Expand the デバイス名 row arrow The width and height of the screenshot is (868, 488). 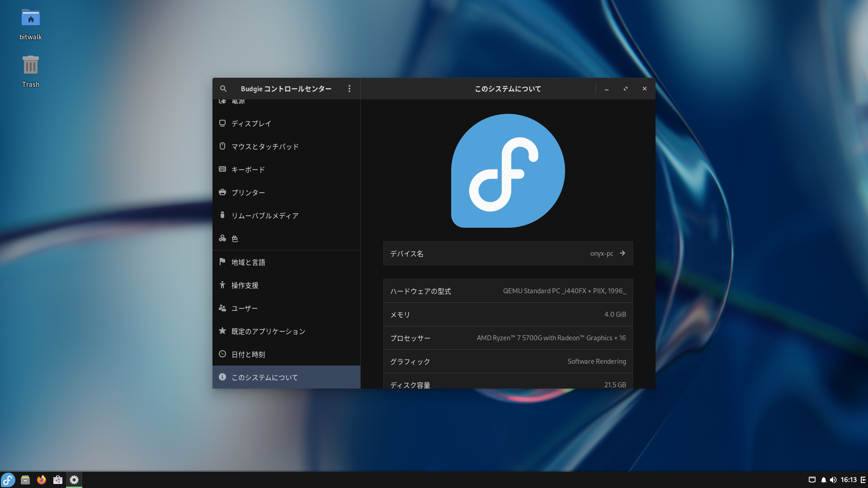[x=622, y=253]
